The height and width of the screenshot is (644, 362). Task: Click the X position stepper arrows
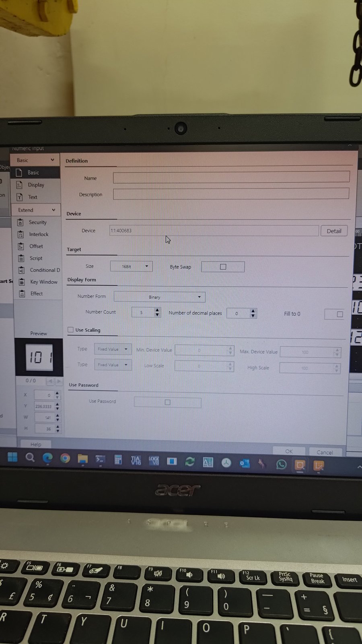click(57, 395)
